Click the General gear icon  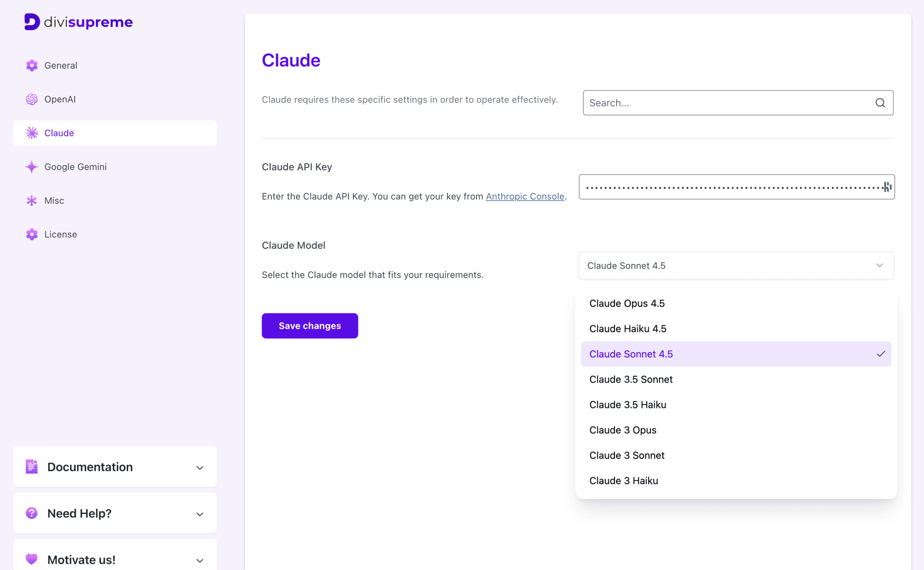(x=32, y=66)
